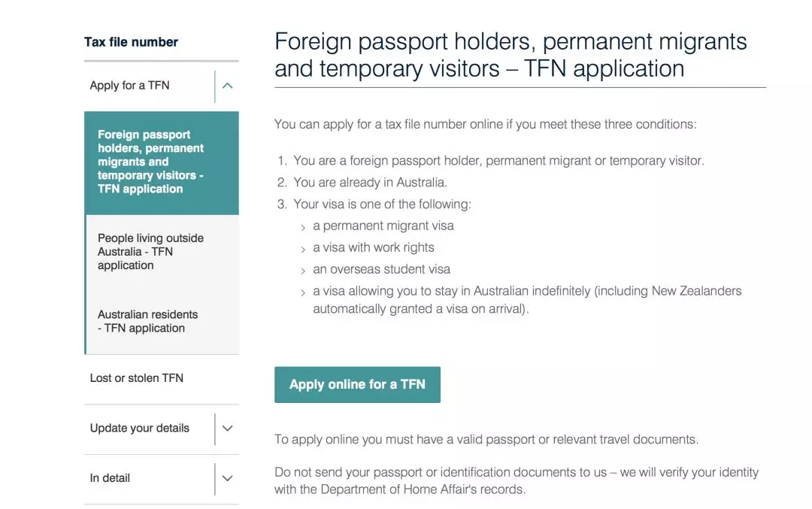Click bullet arrow beside permanent migrant visa
The image size is (812, 509).
coord(303,227)
